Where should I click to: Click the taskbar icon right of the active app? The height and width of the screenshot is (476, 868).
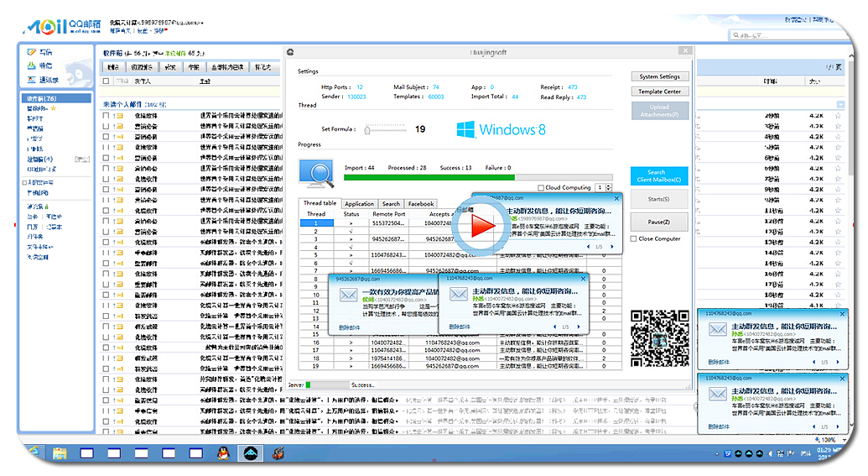278,453
